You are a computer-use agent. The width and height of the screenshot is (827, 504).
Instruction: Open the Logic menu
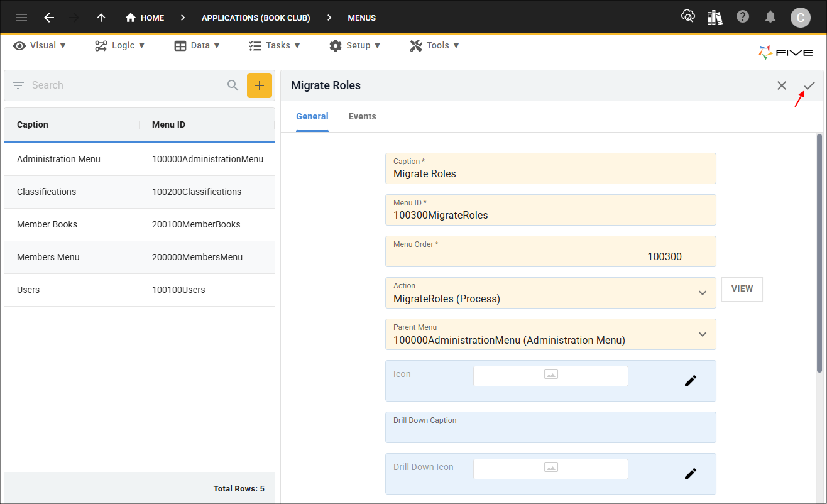click(120, 45)
